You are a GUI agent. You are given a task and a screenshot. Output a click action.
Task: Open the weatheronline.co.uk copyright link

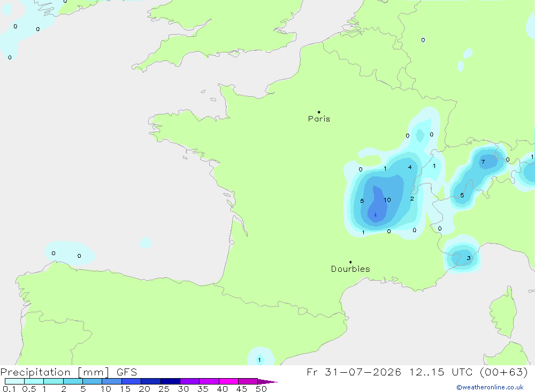[x=490, y=387]
